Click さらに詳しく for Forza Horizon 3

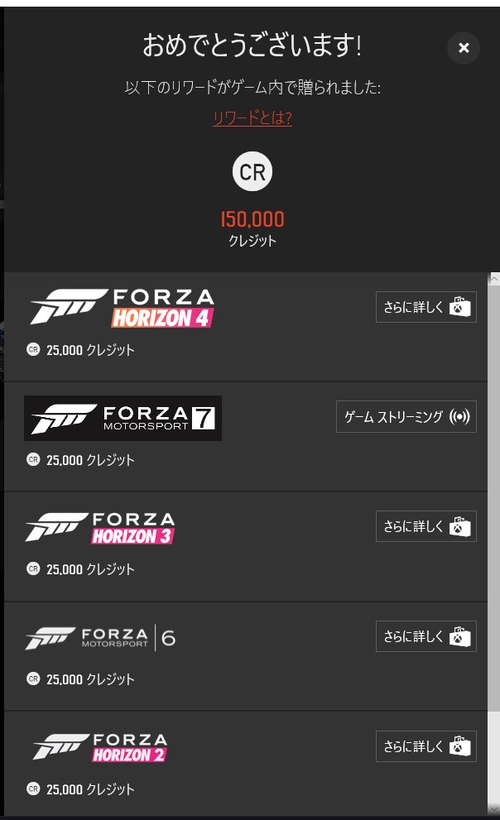point(426,526)
